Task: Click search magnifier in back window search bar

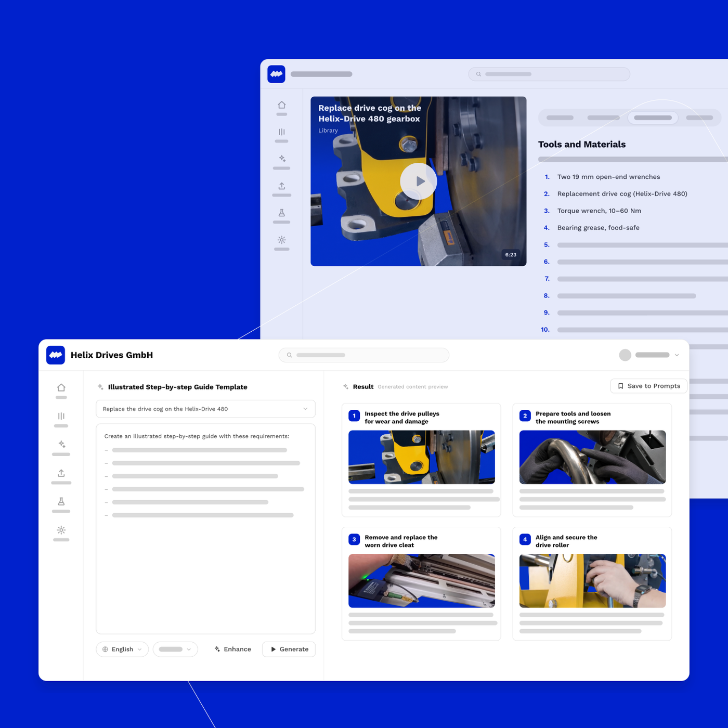Action: click(478, 74)
